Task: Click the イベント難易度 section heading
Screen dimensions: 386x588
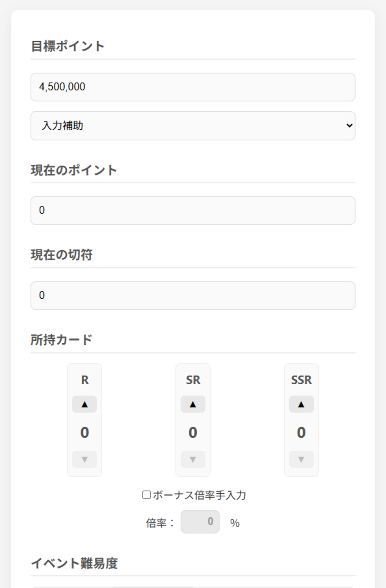Action: click(x=74, y=563)
